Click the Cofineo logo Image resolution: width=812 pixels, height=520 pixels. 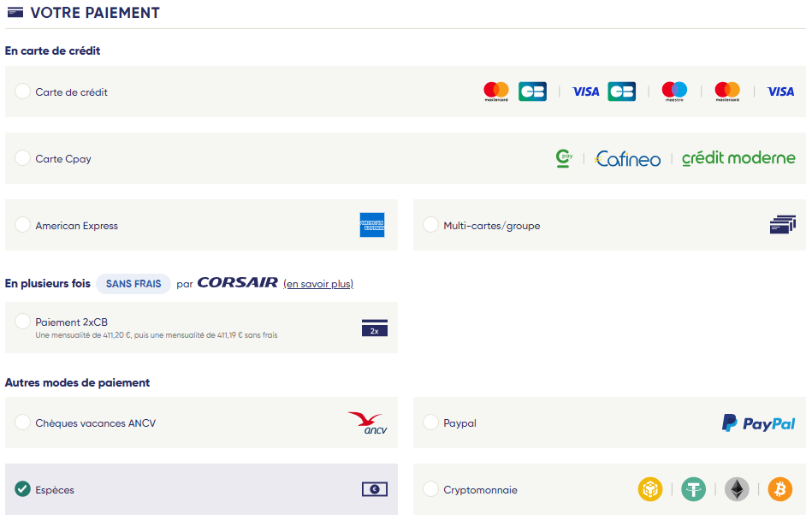[627, 158]
